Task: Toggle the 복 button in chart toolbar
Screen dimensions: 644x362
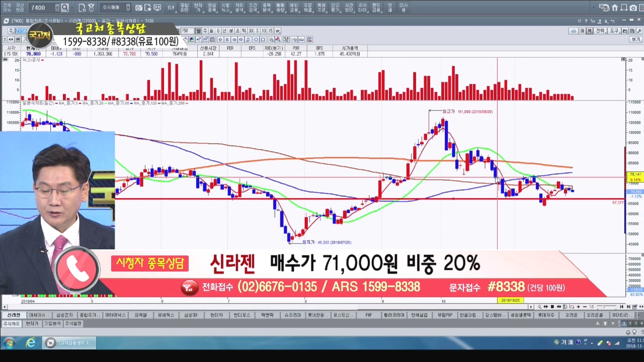Action: pyautogui.click(x=589, y=31)
